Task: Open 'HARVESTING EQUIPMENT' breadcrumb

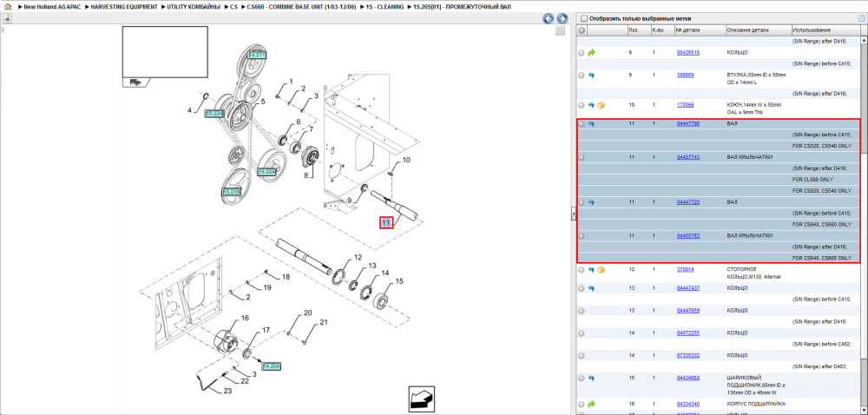Action: [124, 7]
